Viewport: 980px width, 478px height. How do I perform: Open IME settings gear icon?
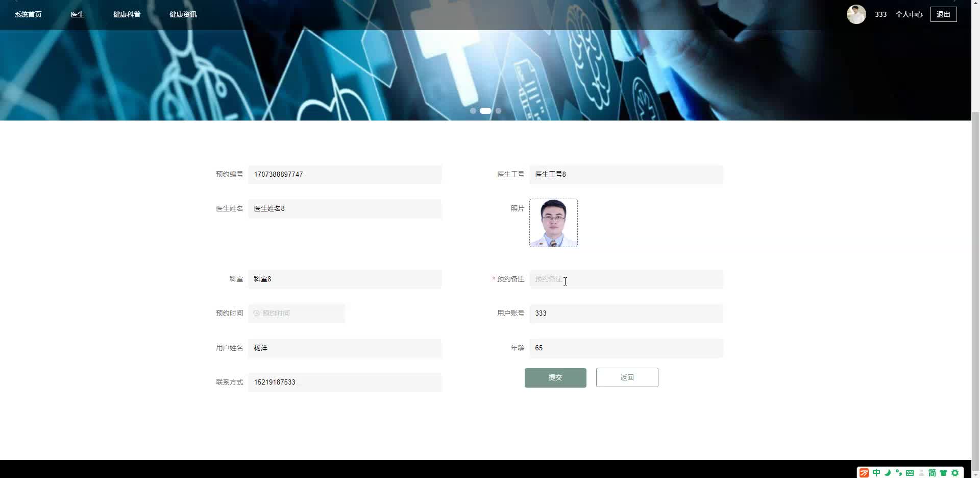(955, 473)
